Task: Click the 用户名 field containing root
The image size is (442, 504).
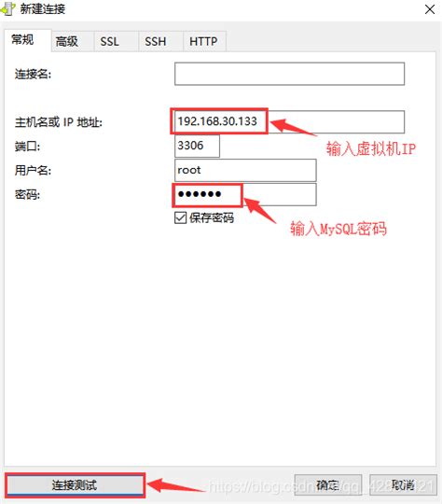Action: tap(245, 170)
